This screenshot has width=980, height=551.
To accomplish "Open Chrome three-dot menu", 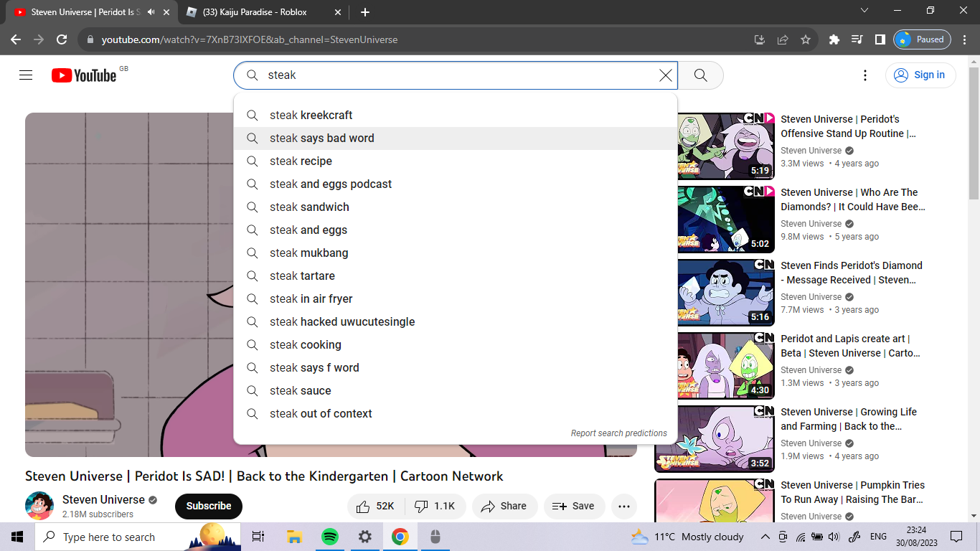I will pyautogui.click(x=965, y=39).
